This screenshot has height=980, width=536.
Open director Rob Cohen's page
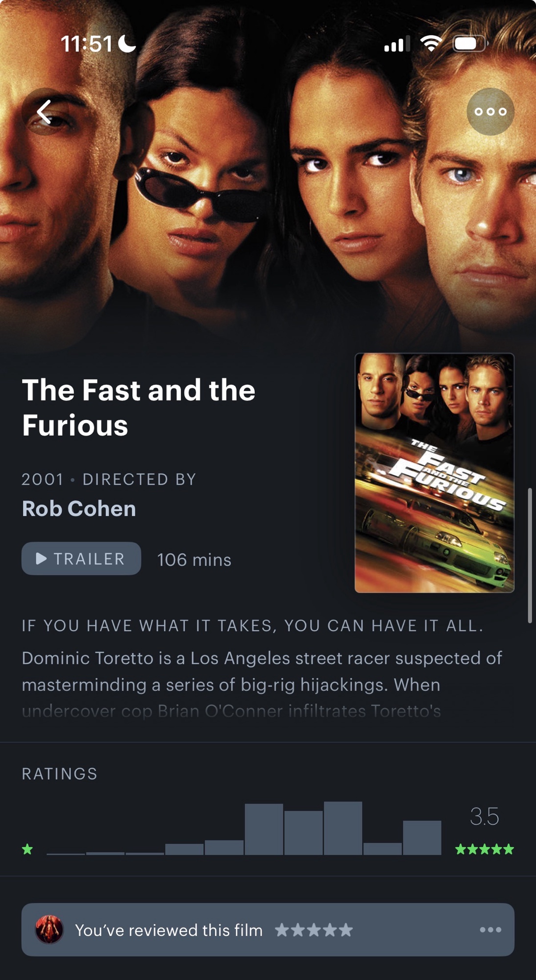79,509
